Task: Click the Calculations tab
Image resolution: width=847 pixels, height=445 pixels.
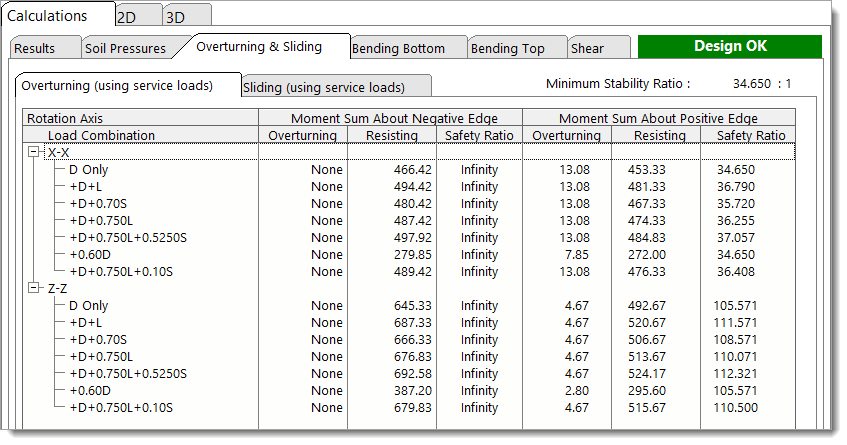Action: point(51,16)
